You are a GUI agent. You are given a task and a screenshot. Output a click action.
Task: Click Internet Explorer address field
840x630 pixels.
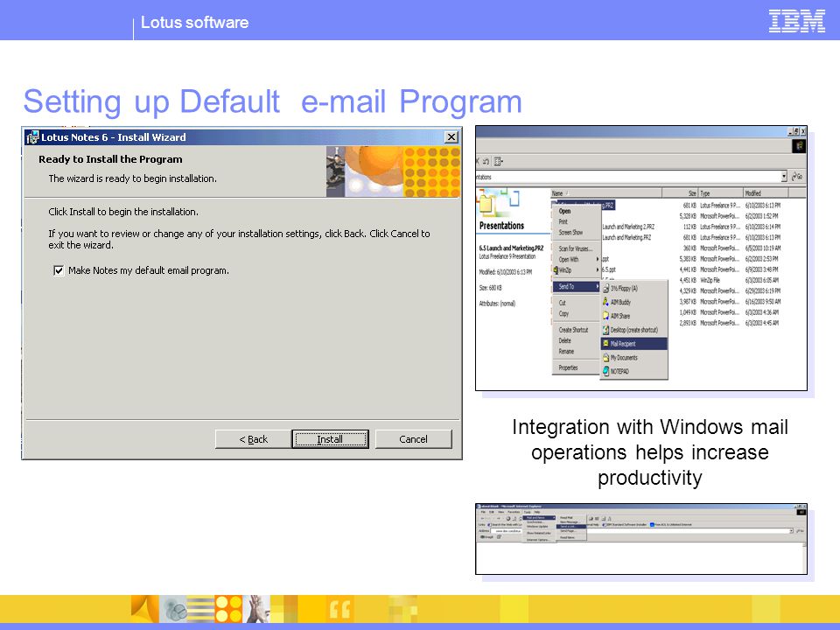tap(640, 531)
